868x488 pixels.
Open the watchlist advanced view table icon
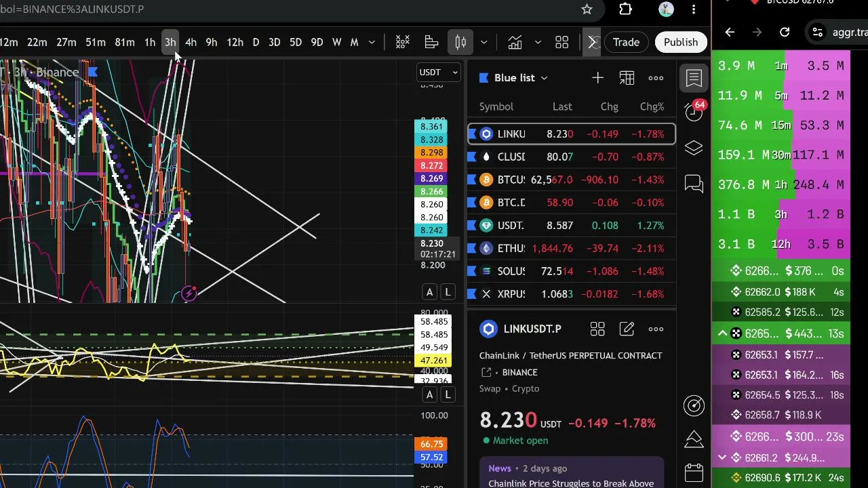627,78
